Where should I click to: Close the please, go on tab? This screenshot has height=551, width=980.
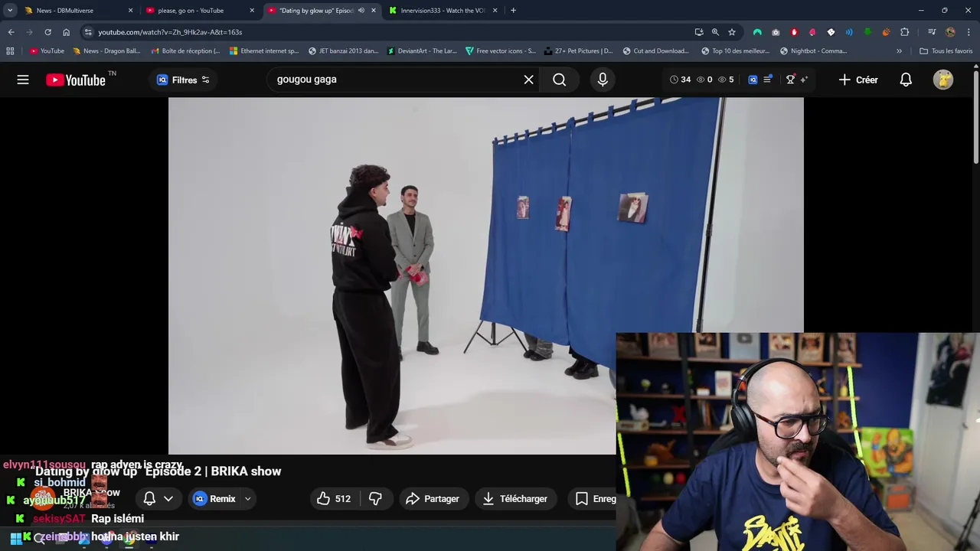(252, 11)
